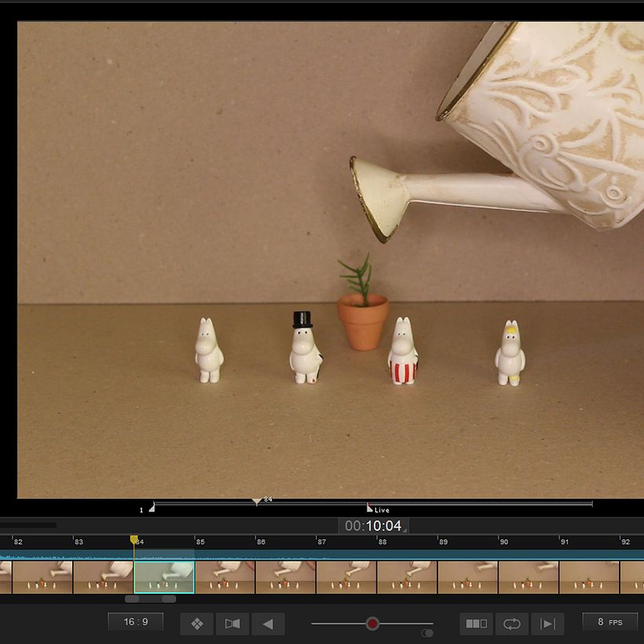Image resolution: width=644 pixels, height=644 pixels.
Task: Select the highlighted frame 84 thumbnail
Action: (x=164, y=577)
